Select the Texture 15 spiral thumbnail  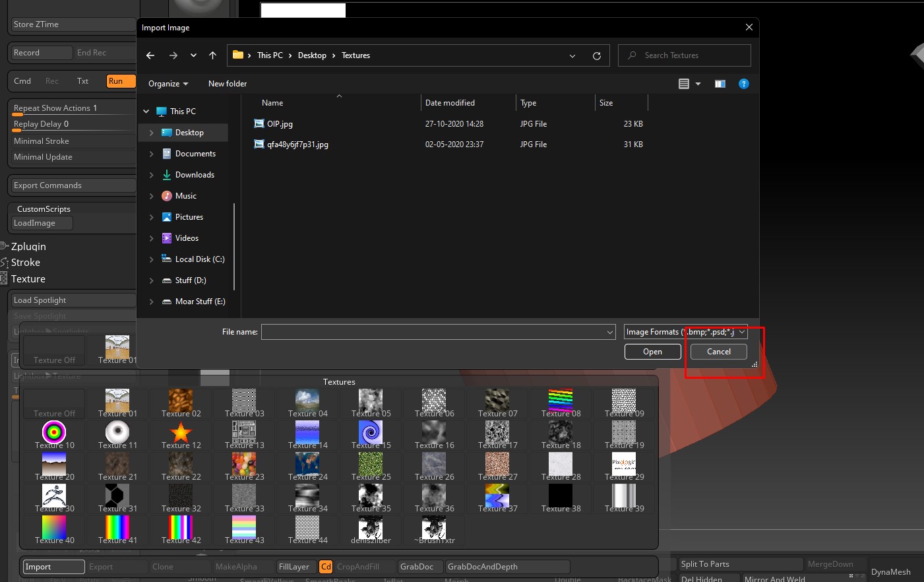[x=371, y=433]
